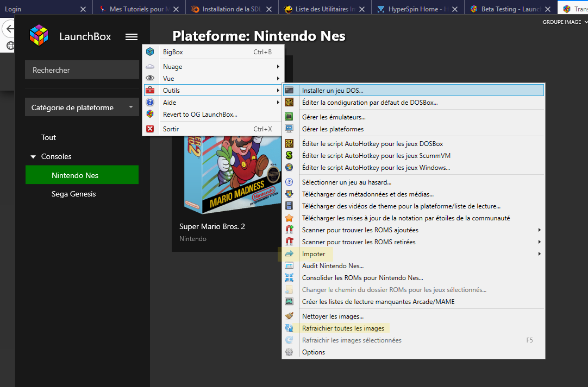Screen dimensions: 588x387
Task: Select Tout in platform list
Action: point(48,137)
